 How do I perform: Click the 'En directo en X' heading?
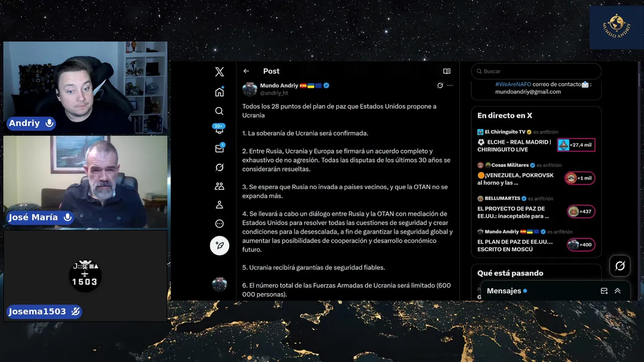505,116
